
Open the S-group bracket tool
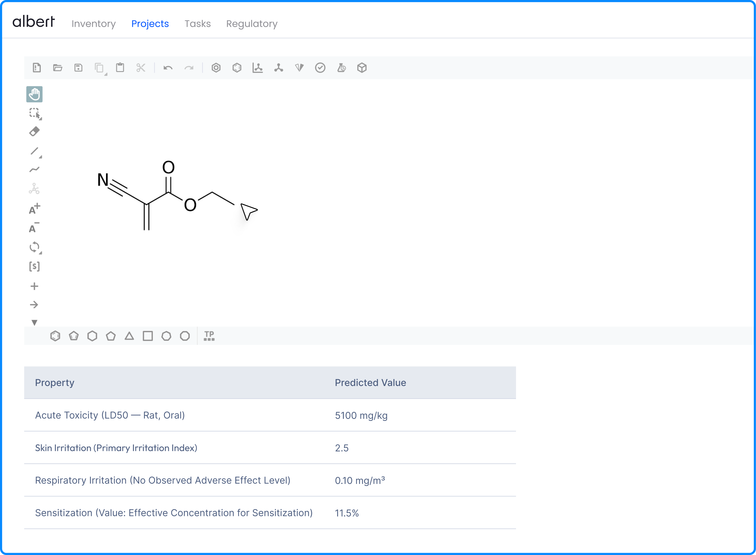coord(34,266)
